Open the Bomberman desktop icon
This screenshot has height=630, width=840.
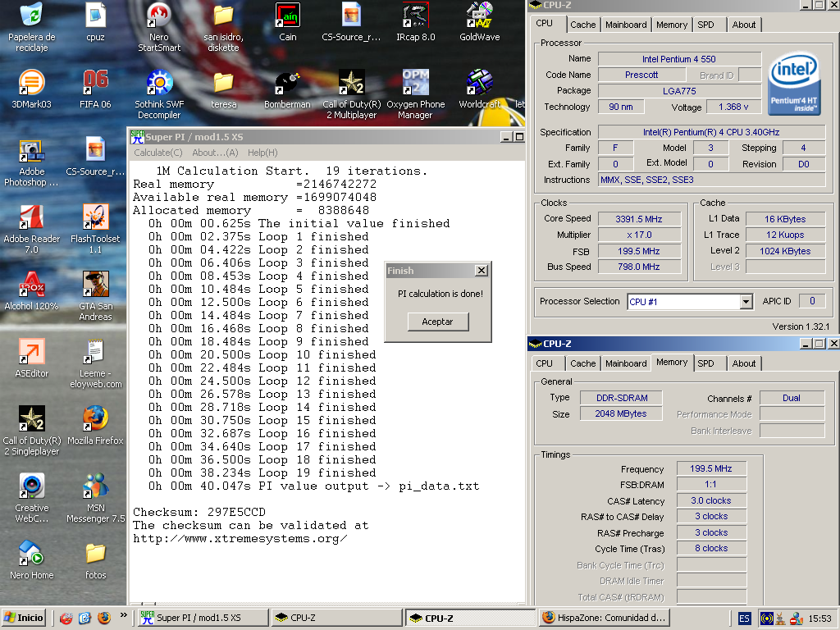click(x=287, y=84)
